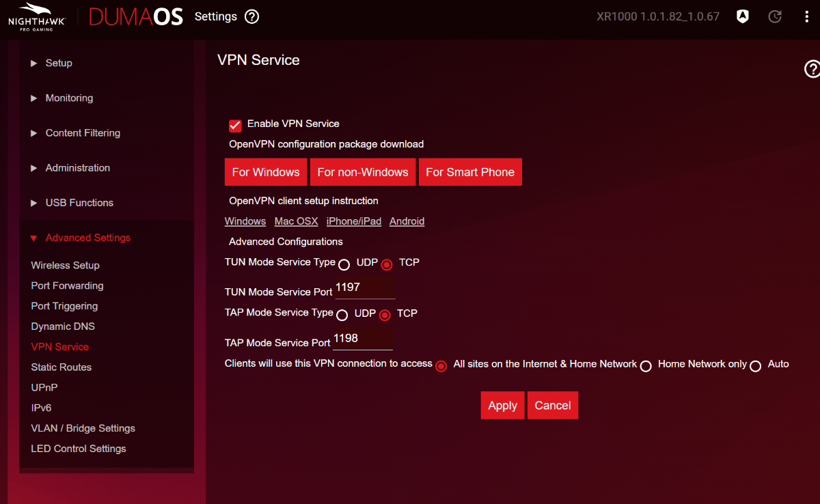Image resolution: width=820 pixels, height=504 pixels.
Task: Select UDP for TAP Mode Service Type
Action: pyautogui.click(x=342, y=315)
